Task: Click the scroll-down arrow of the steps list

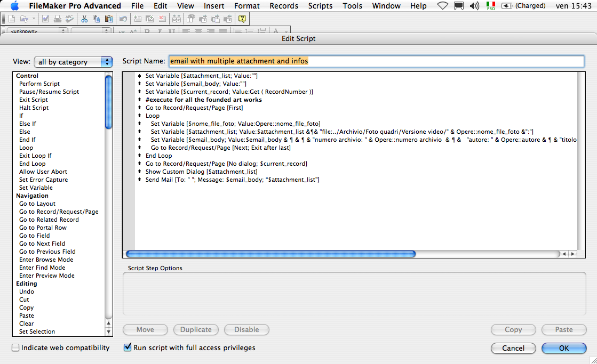Action: tap(108, 331)
